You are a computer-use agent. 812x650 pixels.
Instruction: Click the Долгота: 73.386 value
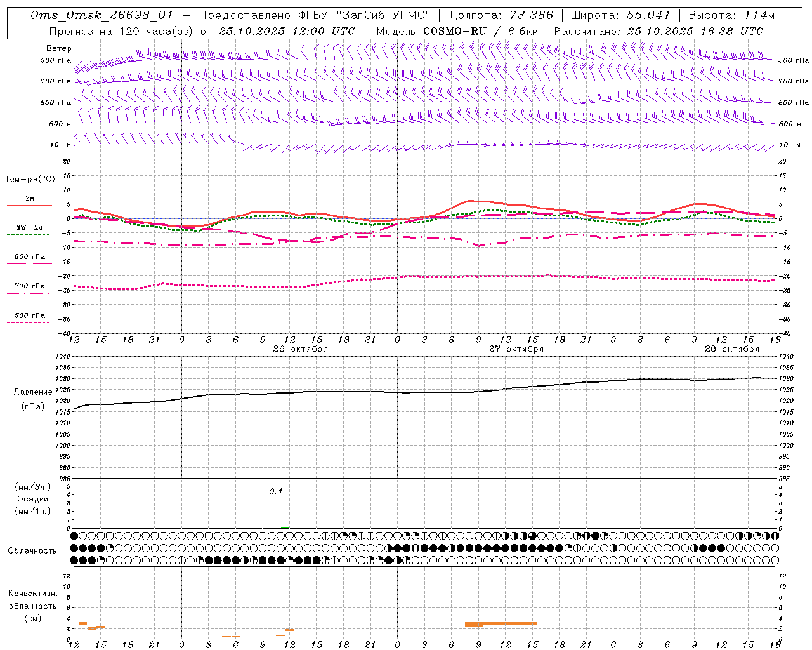(x=501, y=15)
